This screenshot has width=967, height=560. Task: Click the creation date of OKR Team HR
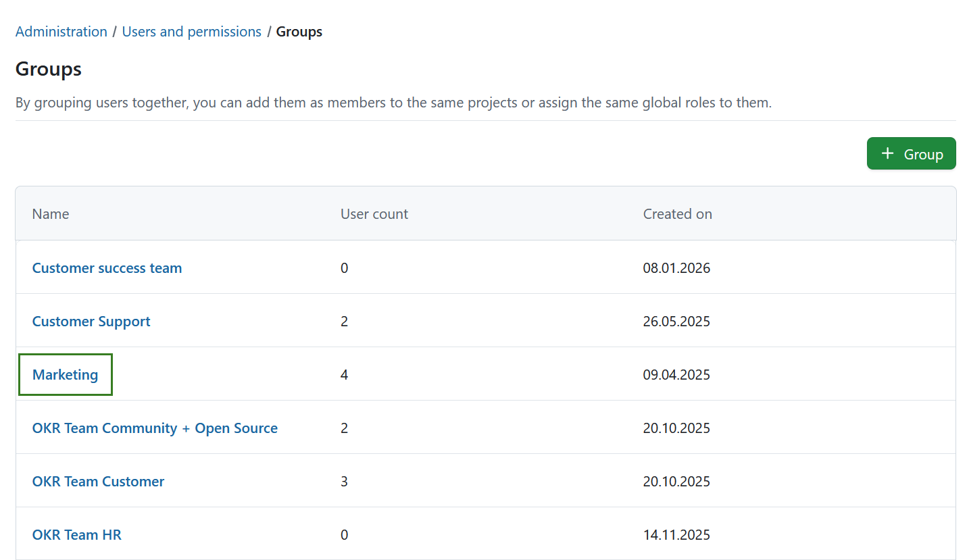pos(676,534)
